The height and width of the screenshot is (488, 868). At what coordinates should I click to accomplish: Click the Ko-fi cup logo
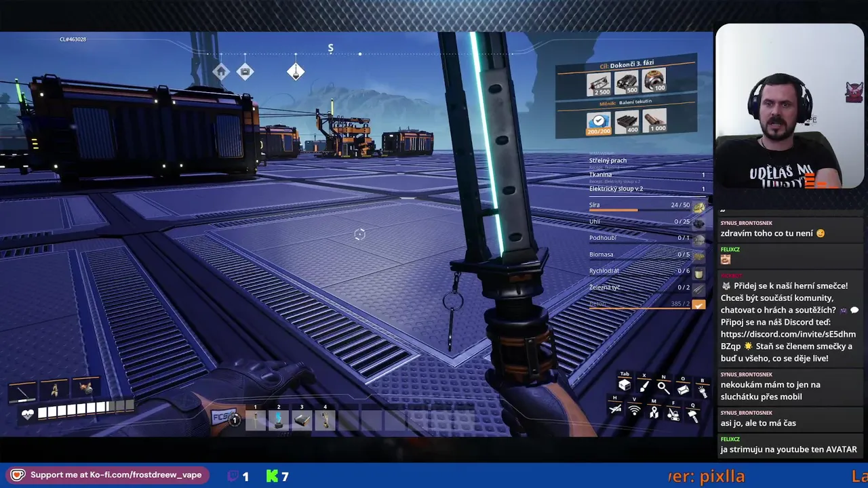tap(18, 475)
